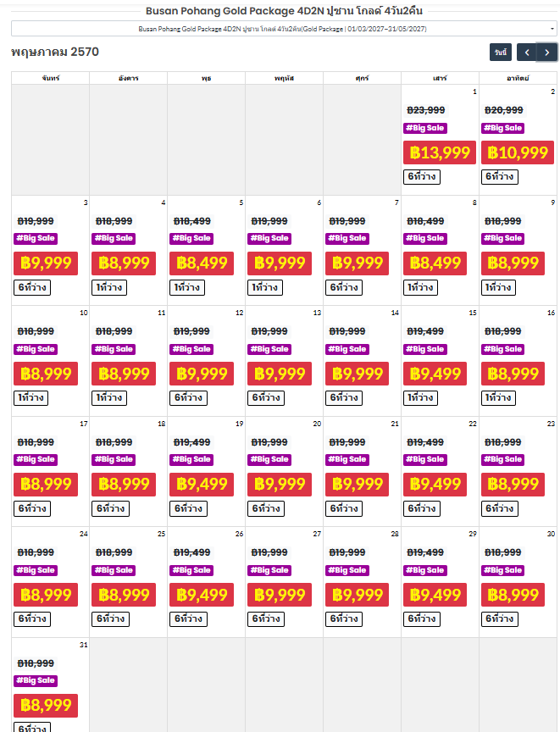The height and width of the screenshot is (732, 560).
Task: Choose the ฿9,499 price on May 22
Action: pos(435,484)
